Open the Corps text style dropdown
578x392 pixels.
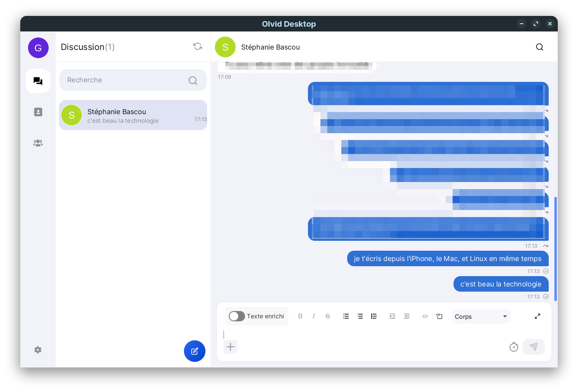coord(481,317)
